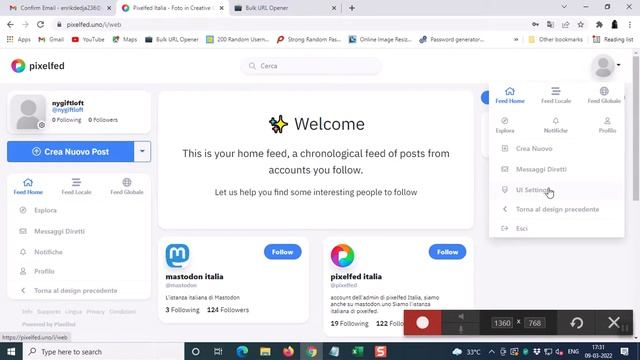Open Notifiche in user dropdown menu

point(556,125)
